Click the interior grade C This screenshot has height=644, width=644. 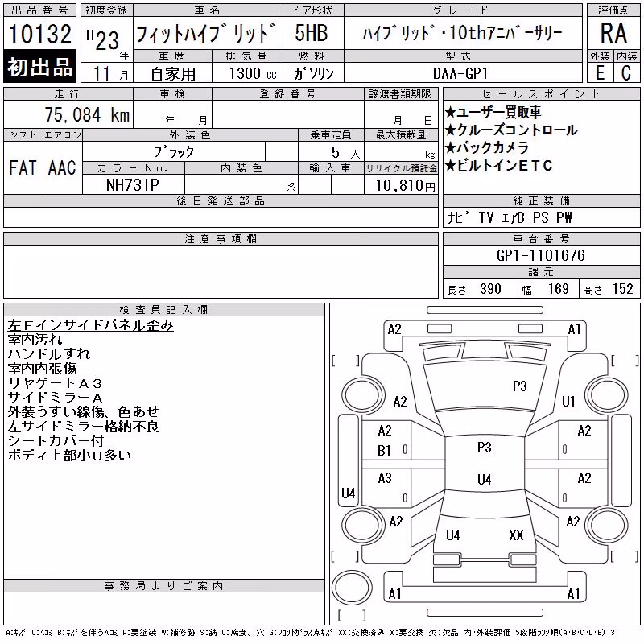[x=626, y=73]
